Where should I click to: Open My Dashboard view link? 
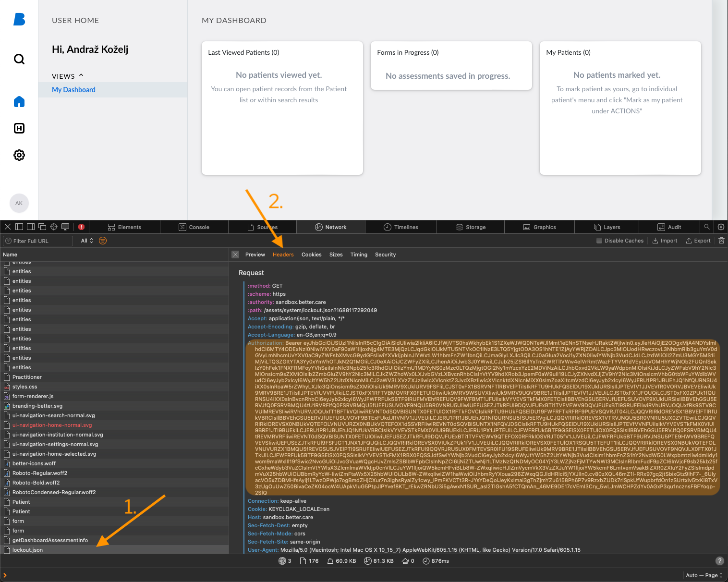coord(73,90)
